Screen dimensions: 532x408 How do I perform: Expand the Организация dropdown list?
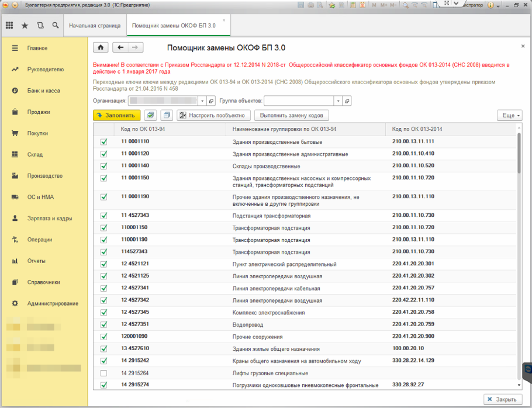tap(202, 101)
